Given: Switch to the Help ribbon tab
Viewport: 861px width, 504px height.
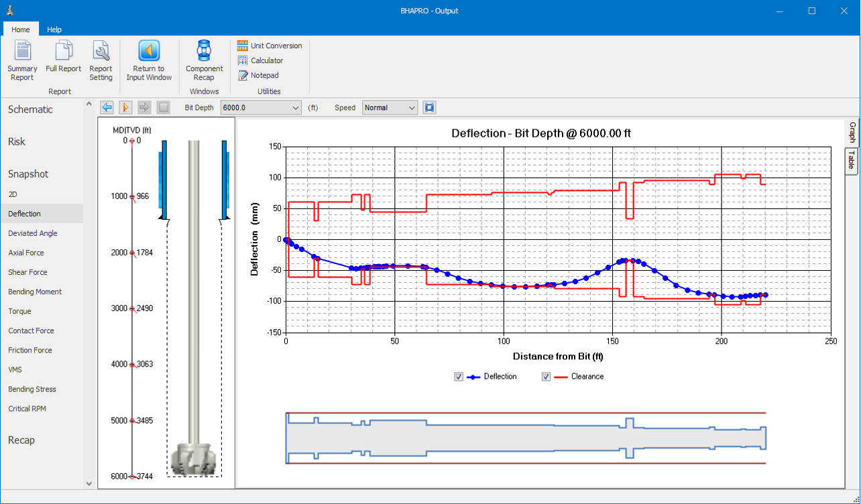Looking at the screenshot, I should (54, 29).
